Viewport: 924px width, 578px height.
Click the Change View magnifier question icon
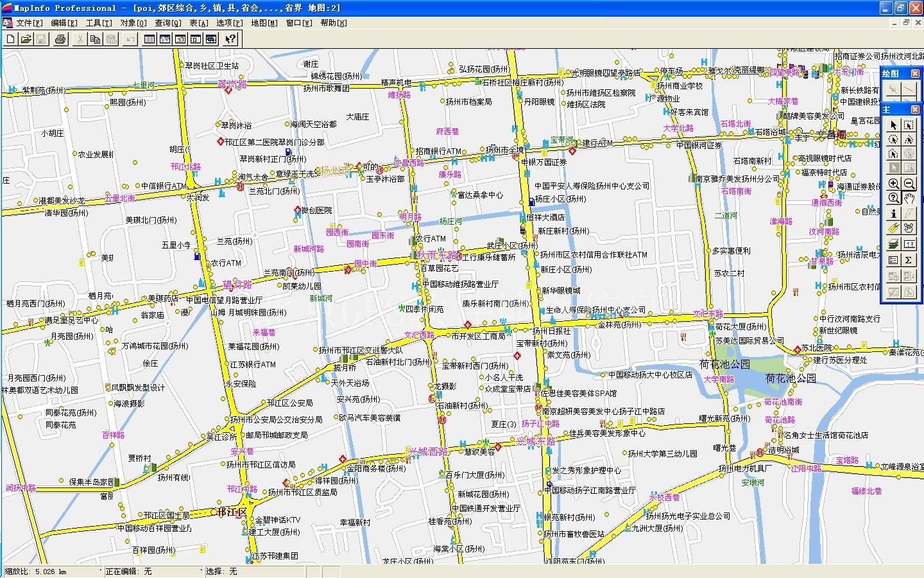coord(893,198)
